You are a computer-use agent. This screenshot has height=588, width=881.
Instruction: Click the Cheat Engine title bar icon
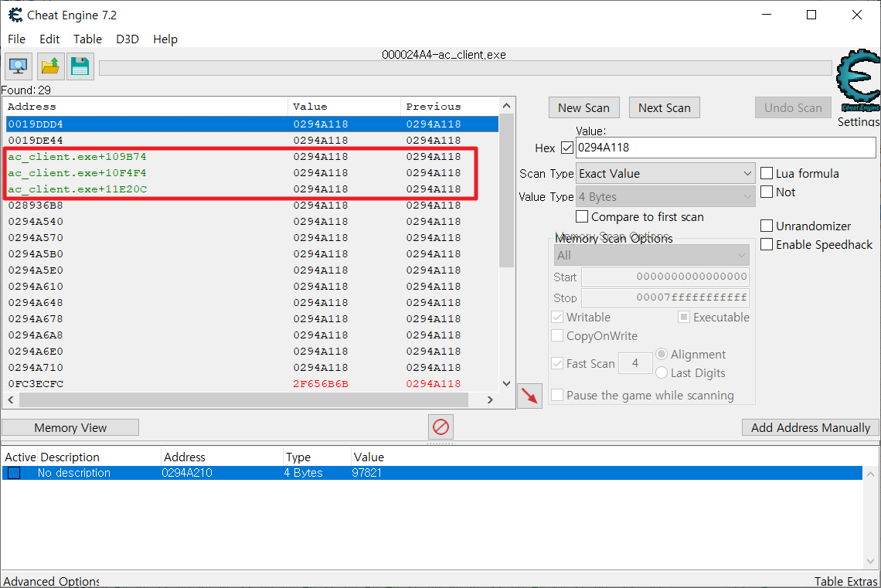pyautogui.click(x=15, y=15)
